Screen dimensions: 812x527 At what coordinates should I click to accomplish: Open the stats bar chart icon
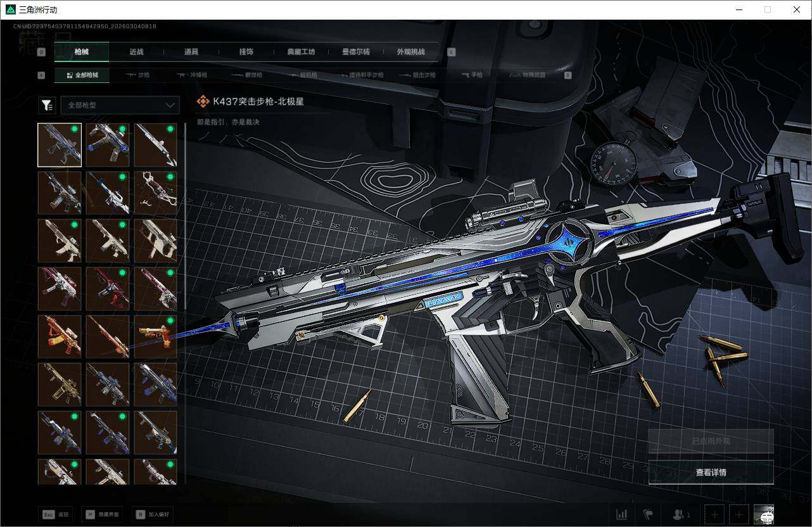point(621,514)
